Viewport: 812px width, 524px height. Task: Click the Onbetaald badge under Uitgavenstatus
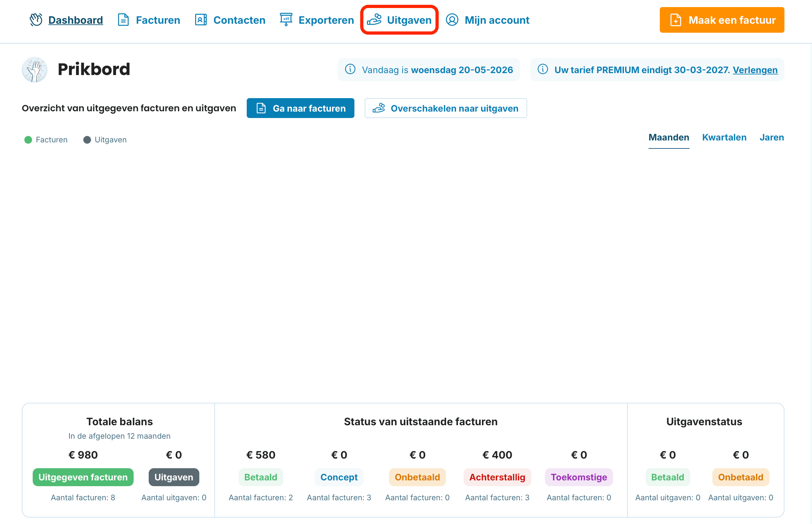740,477
